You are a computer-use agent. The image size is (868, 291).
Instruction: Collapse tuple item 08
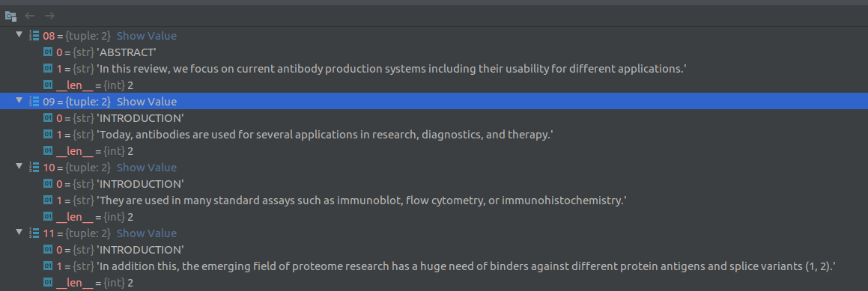coord(19,35)
